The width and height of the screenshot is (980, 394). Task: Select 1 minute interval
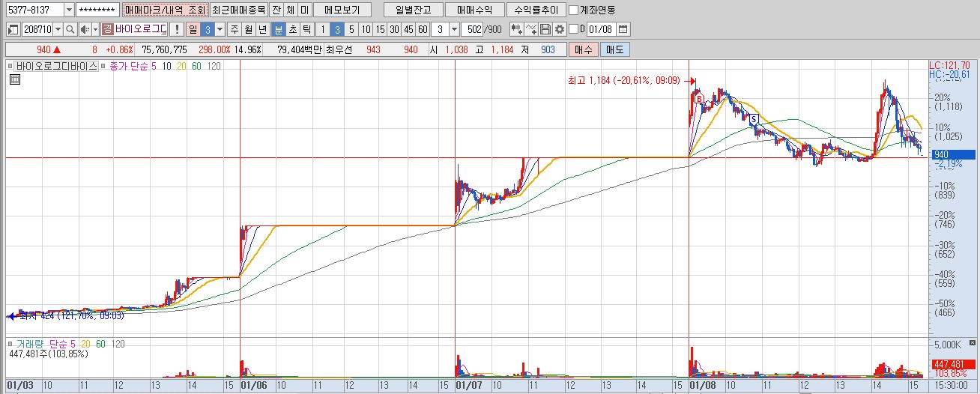[x=323, y=29]
